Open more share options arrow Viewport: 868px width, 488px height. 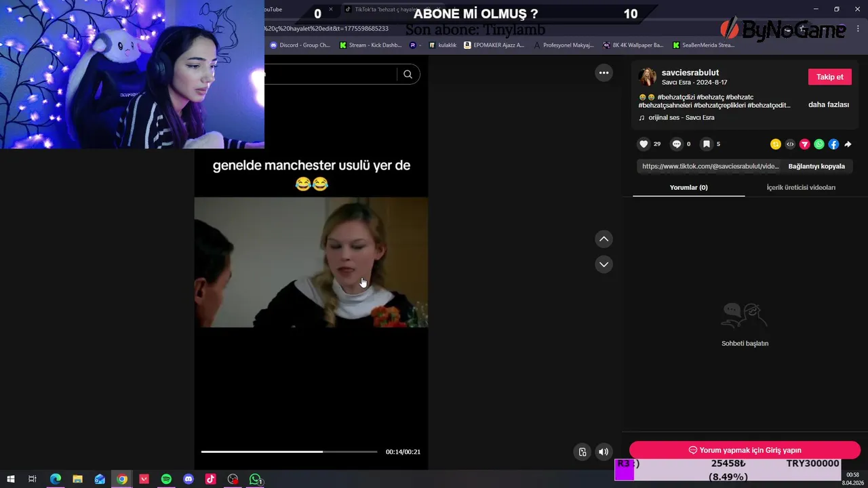848,144
